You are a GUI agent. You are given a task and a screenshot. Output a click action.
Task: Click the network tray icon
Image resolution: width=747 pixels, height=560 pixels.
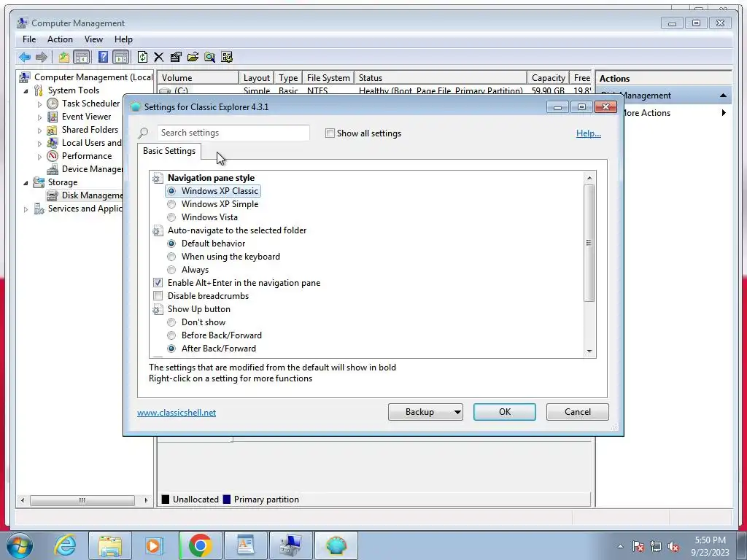pyautogui.click(x=656, y=546)
